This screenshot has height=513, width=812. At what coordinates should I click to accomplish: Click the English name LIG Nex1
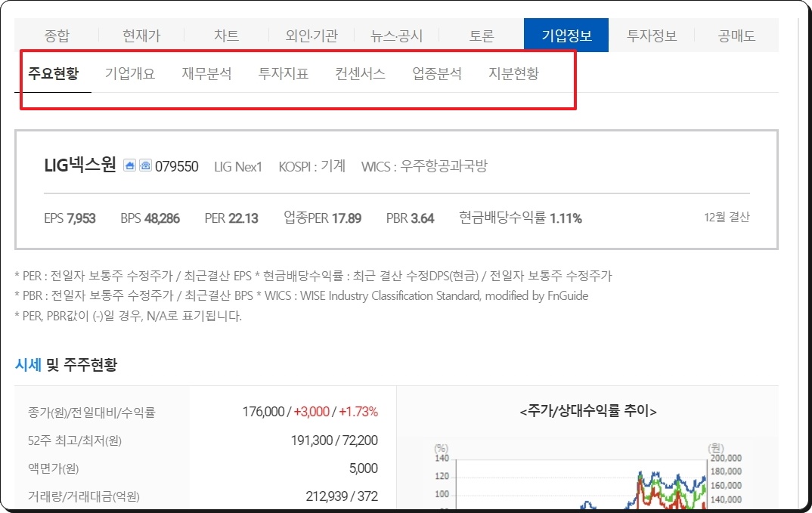(238, 167)
